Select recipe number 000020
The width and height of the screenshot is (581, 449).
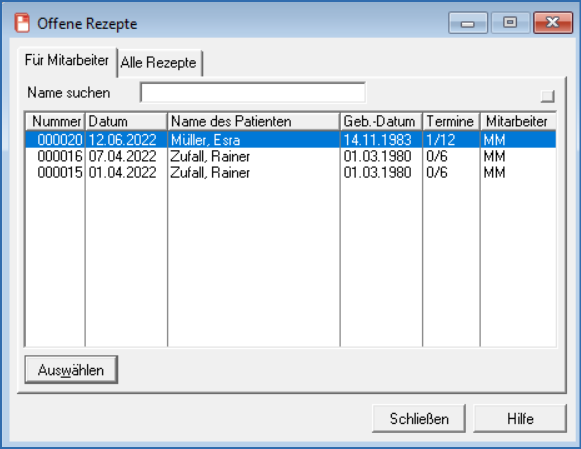coord(60,140)
